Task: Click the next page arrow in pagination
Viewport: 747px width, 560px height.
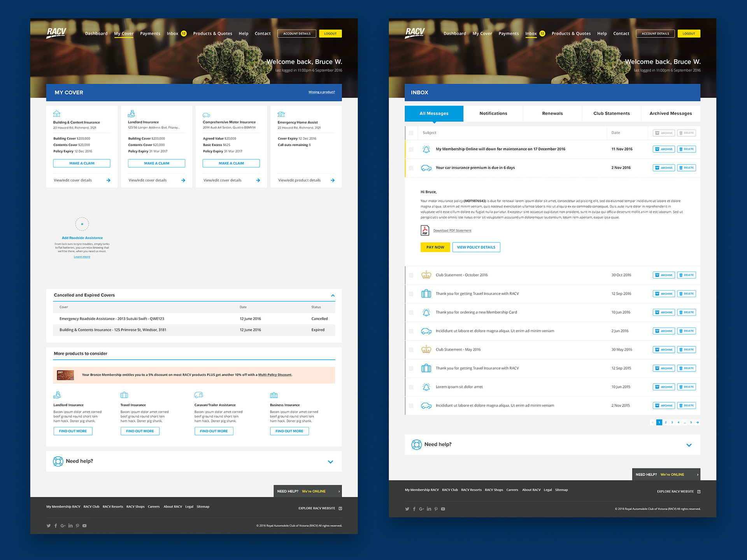Action: [697, 422]
